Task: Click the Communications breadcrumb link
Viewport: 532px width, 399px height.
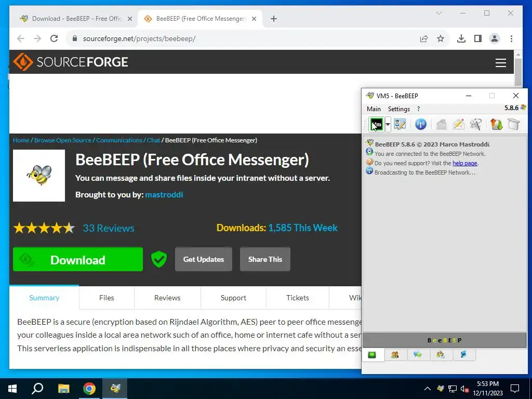Action: pyautogui.click(x=119, y=140)
